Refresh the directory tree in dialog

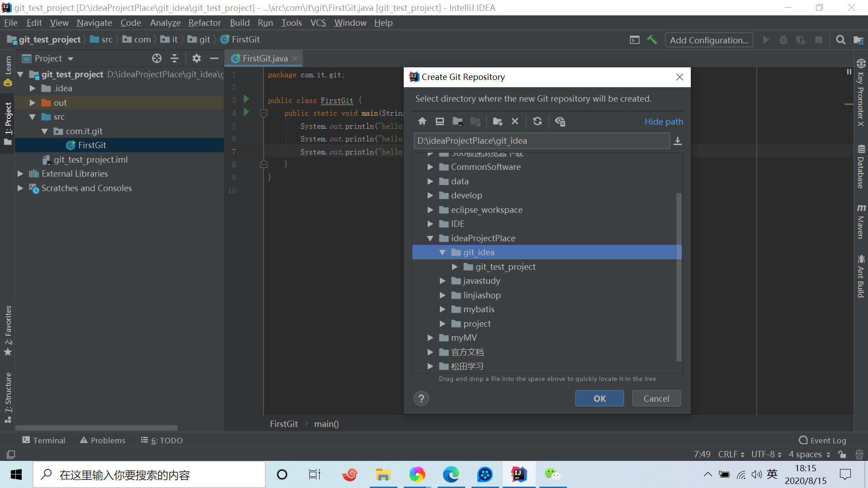(538, 121)
